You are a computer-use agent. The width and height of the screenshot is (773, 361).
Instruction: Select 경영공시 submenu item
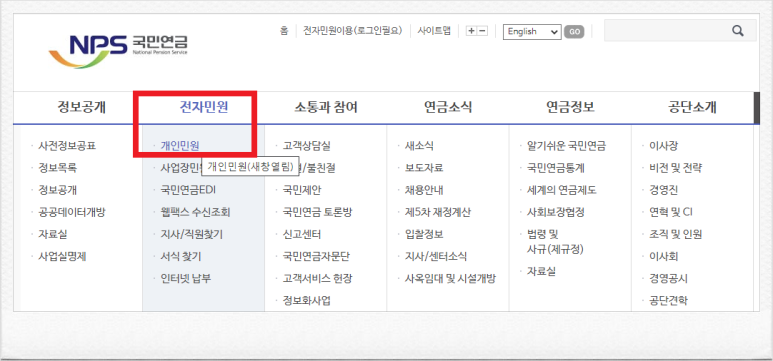click(668, 279)
